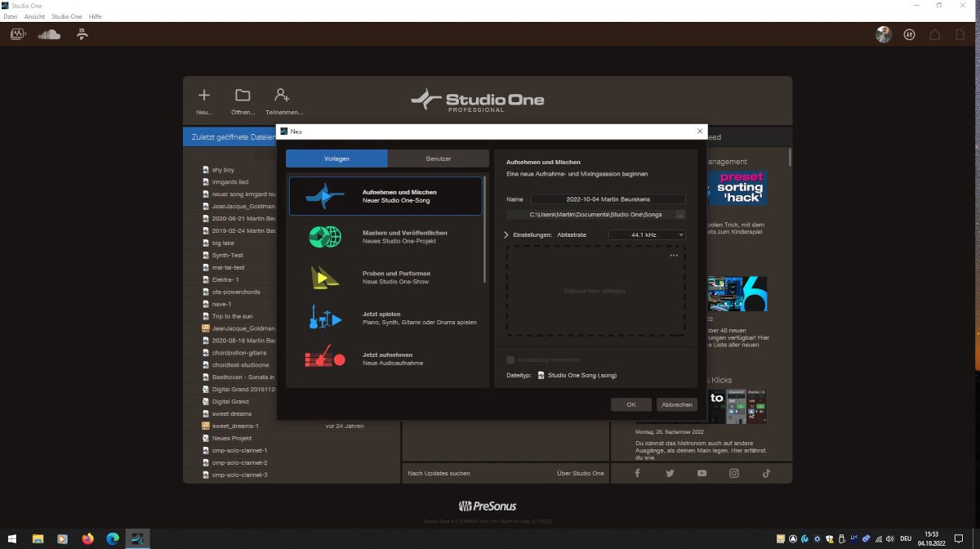980x549 pixels.
Task: Go to the Start page home icon
Action: click(935, 34)
